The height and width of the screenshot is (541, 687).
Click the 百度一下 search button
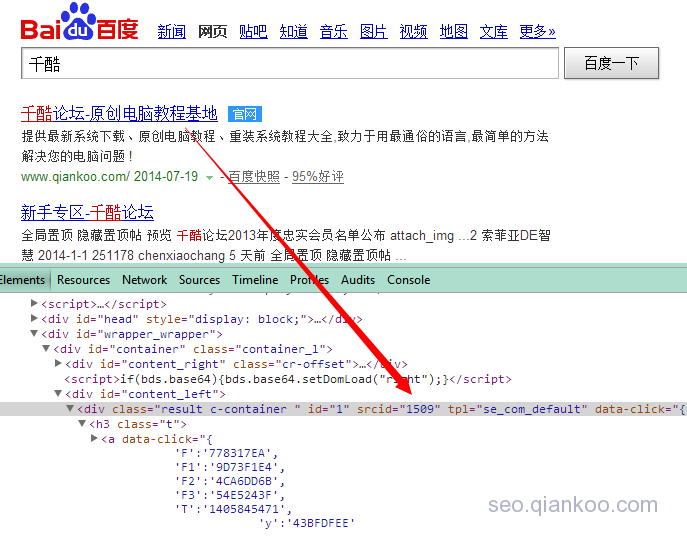pyautogui.click(x=612, y=64)
